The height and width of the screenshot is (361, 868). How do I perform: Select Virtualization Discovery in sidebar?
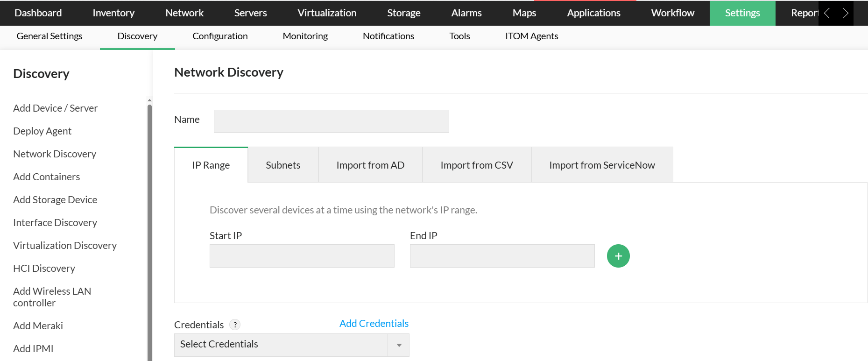coord(65,245)
